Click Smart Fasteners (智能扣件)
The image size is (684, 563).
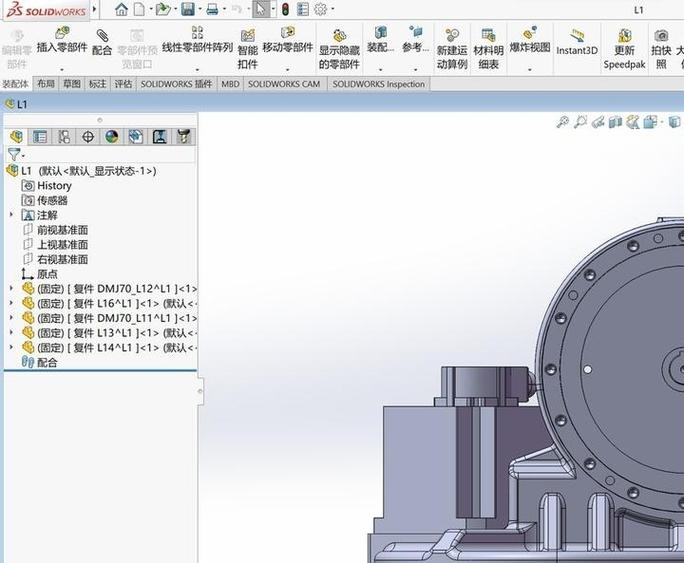[x=247, y=49]
